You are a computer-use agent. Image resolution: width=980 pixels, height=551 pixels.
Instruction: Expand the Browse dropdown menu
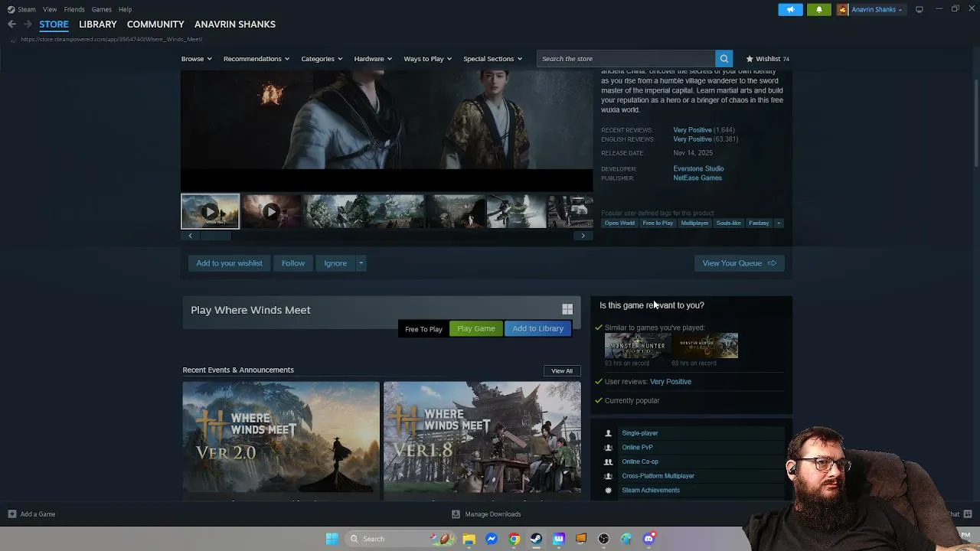197,59
